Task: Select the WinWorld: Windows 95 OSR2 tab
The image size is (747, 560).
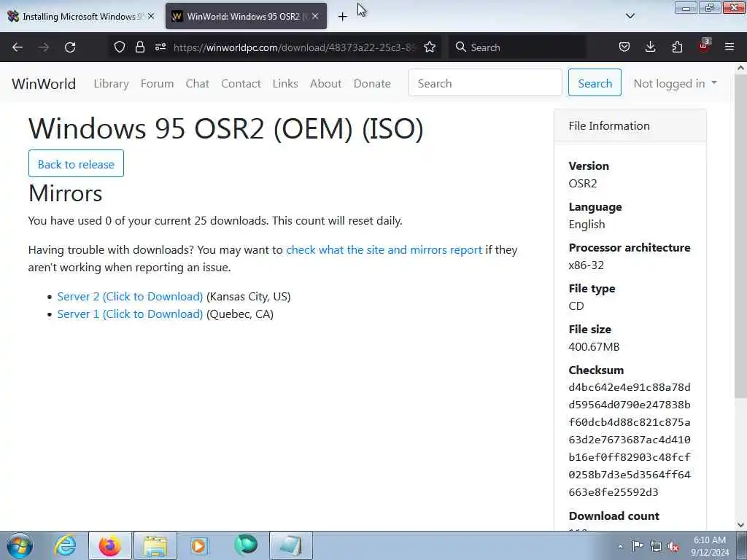Action: click(246, 16)
